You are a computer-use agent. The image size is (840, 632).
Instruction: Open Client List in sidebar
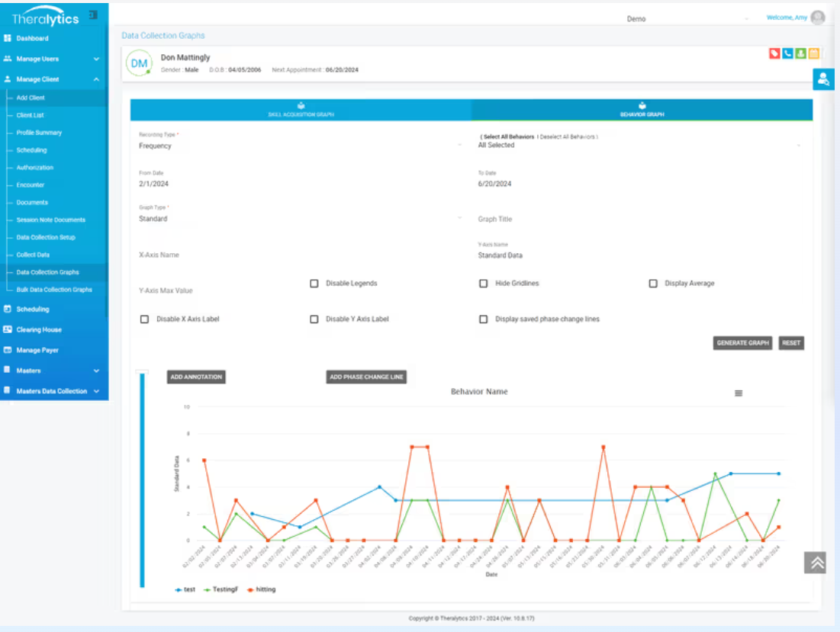tap(30, 115)
